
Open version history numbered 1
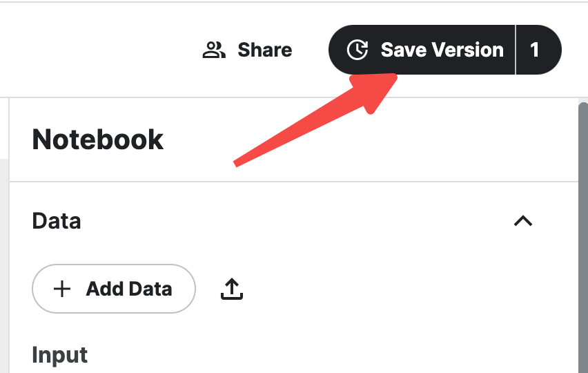[536, 50]
